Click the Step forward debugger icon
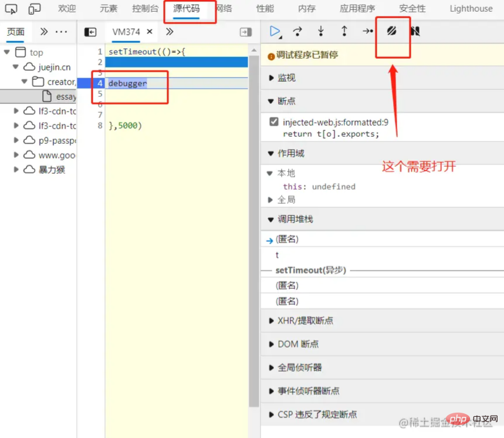 pos(368,31)
